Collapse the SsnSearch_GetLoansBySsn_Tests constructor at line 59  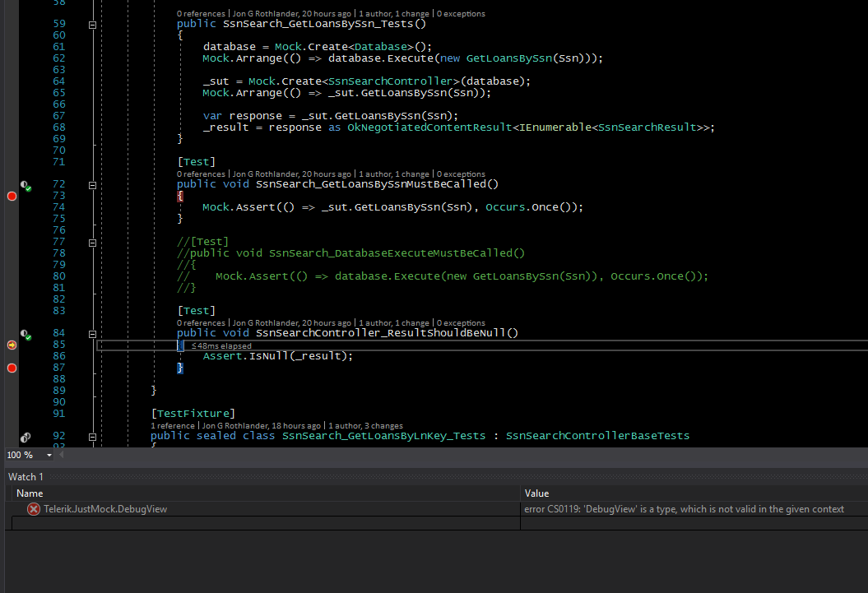tap(92, 25)
